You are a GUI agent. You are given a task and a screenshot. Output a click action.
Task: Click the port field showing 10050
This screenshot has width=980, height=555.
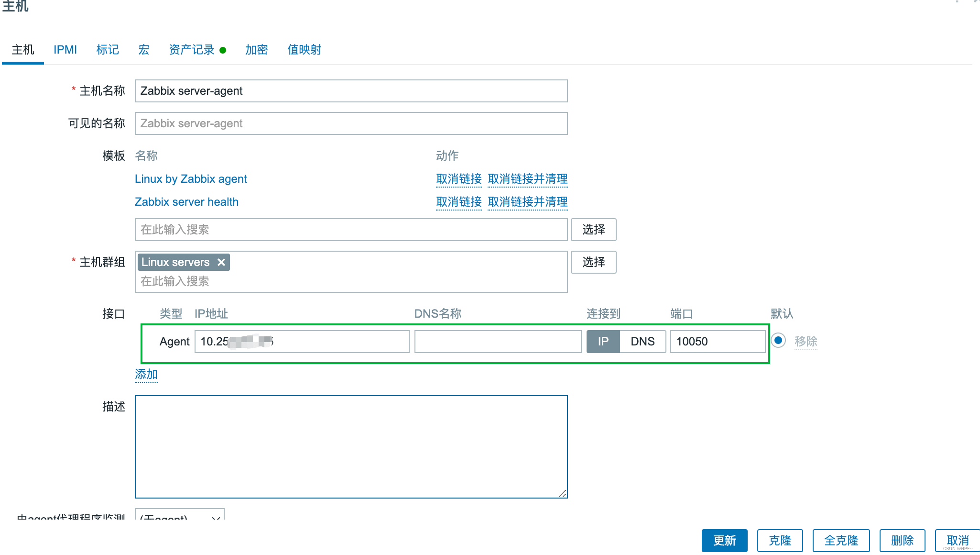(x=718, y=342)
